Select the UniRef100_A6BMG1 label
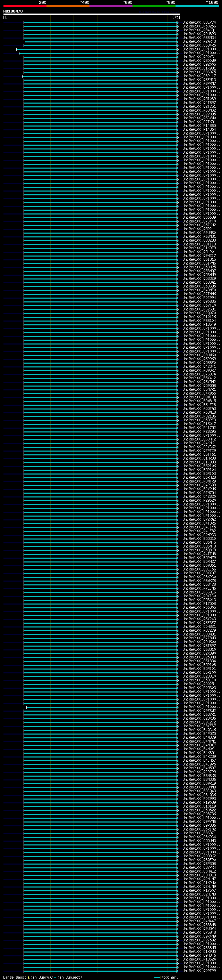This screenshot has width=222, height=980. (199, 237)
